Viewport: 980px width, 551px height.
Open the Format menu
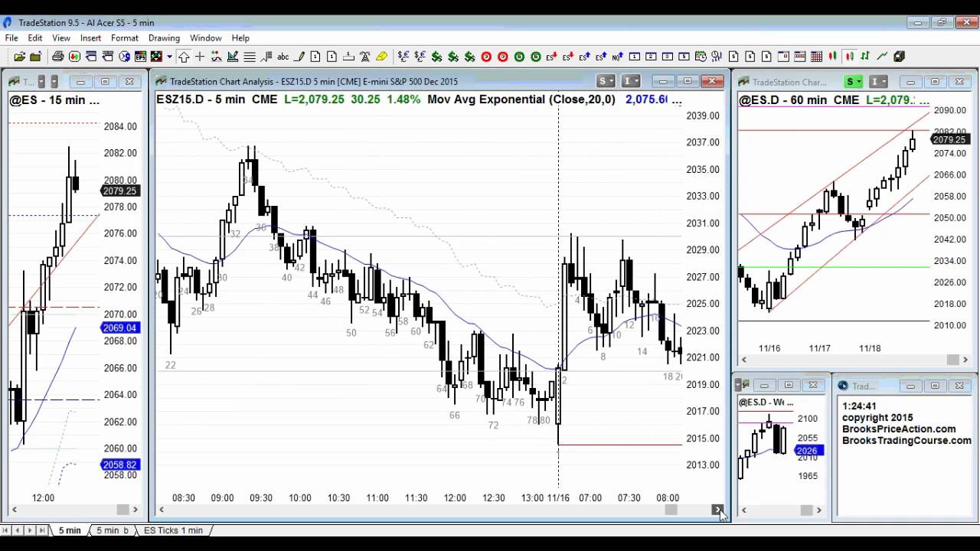(x=125, y=38)
